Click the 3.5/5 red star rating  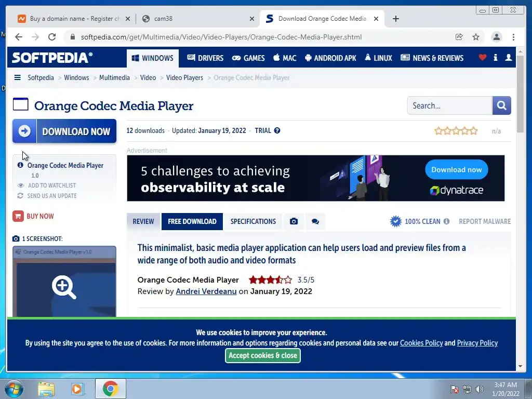point(270,280)
